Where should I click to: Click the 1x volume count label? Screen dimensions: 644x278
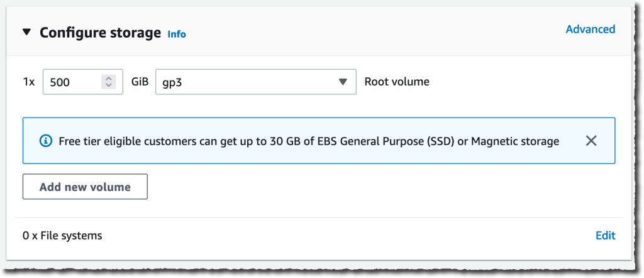pos(29,82)
